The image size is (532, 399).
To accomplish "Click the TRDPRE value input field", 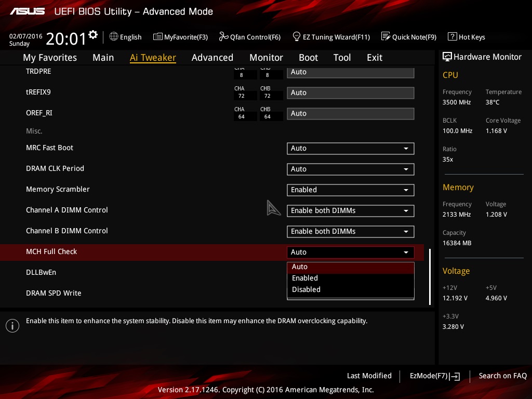I will (x=351, y=72).
